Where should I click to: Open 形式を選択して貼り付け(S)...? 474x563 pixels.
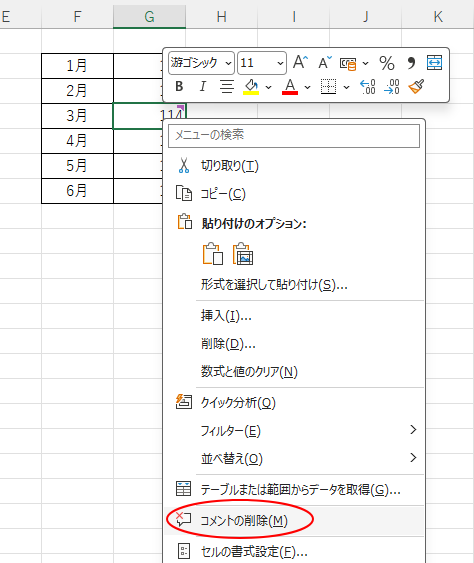[294, 285]
